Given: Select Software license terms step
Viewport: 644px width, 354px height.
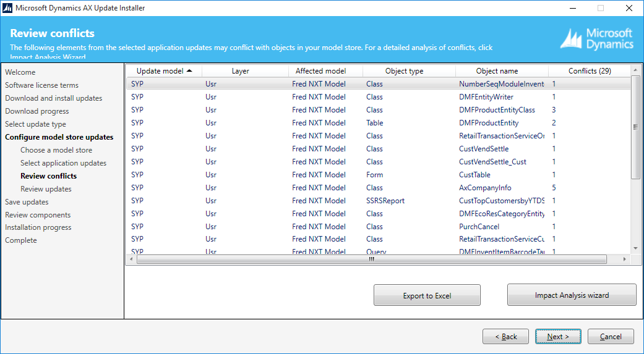Looking at the screenshot, I should [41, 85].
